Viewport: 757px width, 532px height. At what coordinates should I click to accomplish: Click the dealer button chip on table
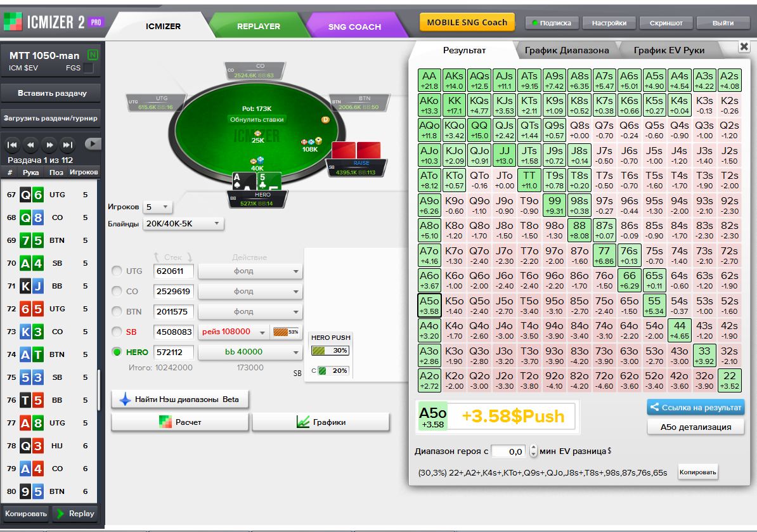325,119
